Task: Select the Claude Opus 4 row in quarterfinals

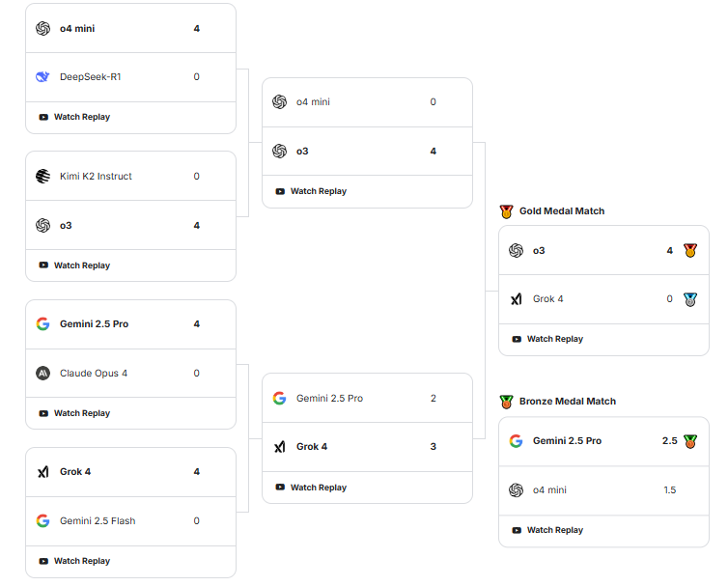Action: 130,374
